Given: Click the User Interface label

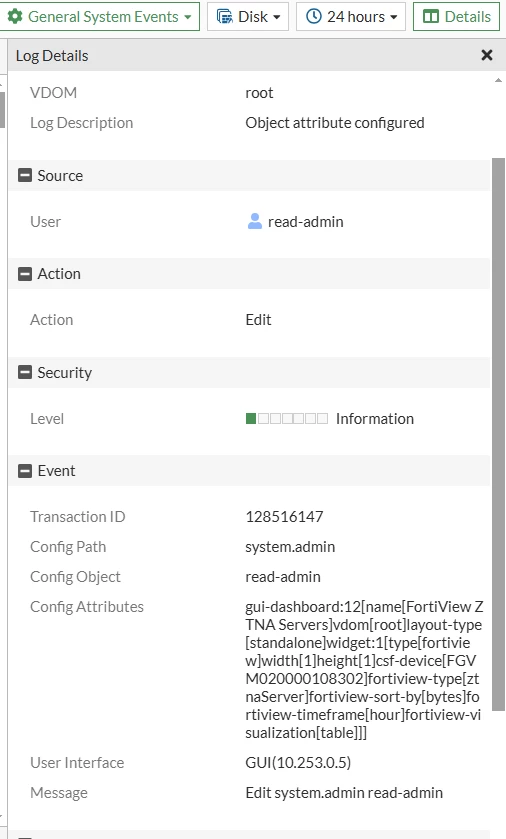Looking at the screenshot, I should pyautogui.click(x=77, y=762).
